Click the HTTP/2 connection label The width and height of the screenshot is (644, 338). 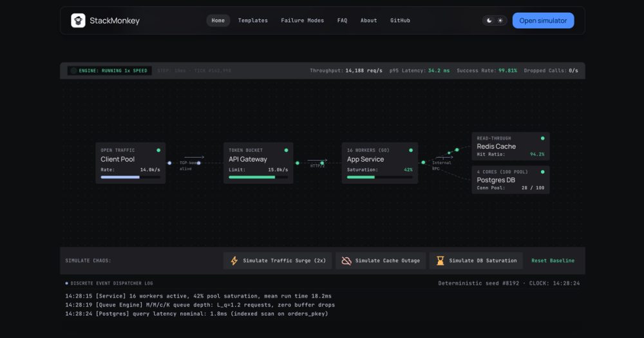[317, 166]
